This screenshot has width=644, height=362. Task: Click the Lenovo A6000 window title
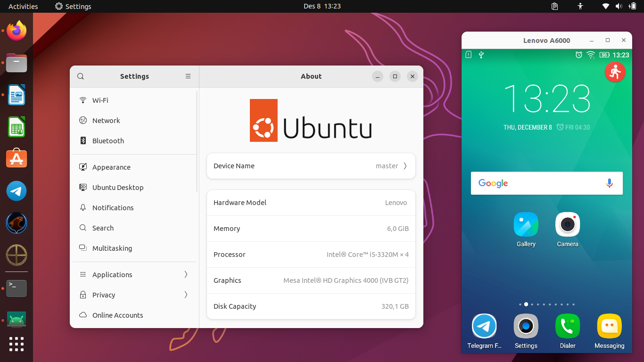click(547, 41)
